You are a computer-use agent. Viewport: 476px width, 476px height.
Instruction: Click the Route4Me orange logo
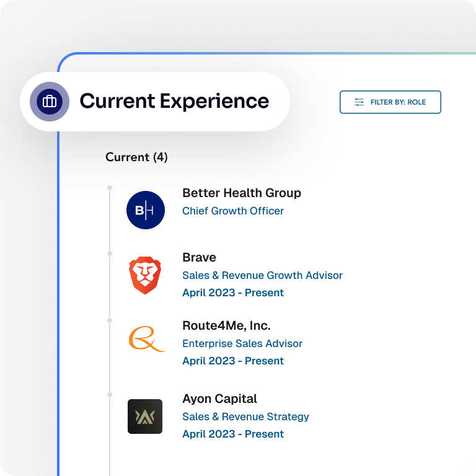pos(145,340)
